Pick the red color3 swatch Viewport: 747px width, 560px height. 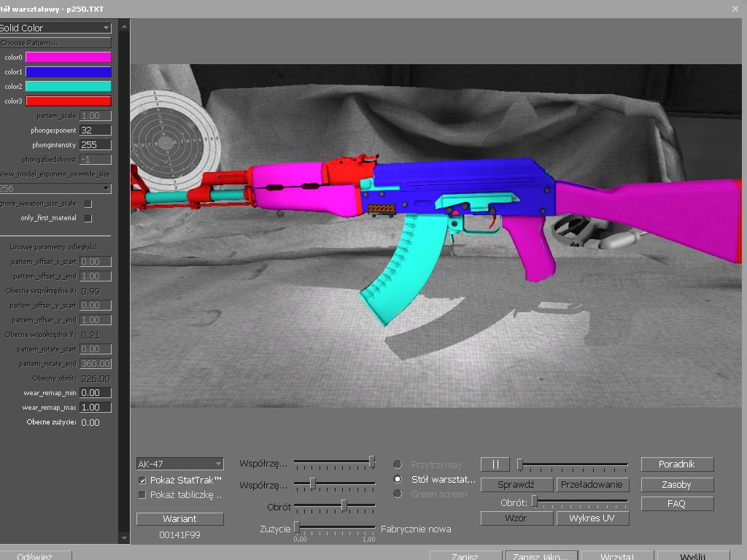68,101
